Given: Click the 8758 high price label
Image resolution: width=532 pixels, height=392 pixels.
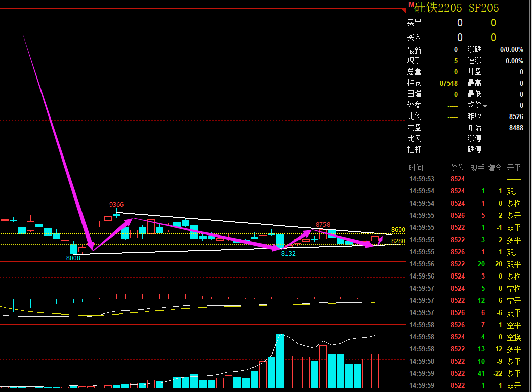Looking at the screenshot, I should 323,225.
